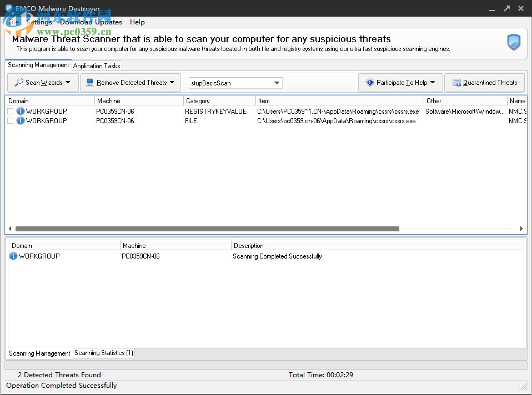532x395 pixels.
Task: Click the EMCO Malware Destroyer title bar icon
Action: [x=9, y=8]
